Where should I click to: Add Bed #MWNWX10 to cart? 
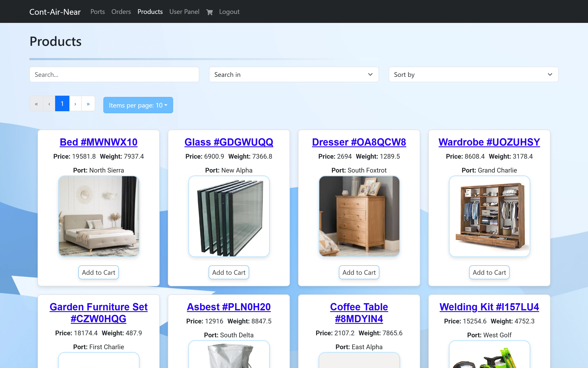pos(99,272)
